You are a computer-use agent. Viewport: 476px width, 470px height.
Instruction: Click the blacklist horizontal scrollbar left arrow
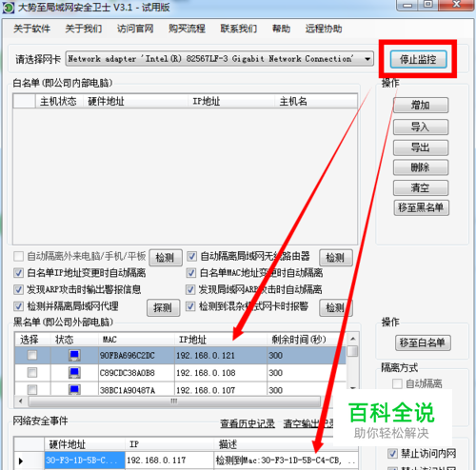21,401
